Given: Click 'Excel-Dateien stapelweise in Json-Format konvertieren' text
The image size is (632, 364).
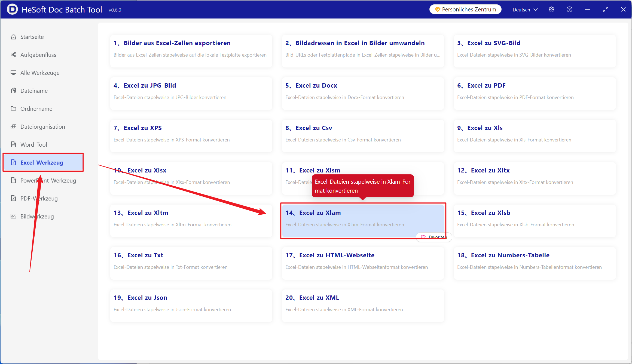Looking at the screenshot, I should pos(172,310).
